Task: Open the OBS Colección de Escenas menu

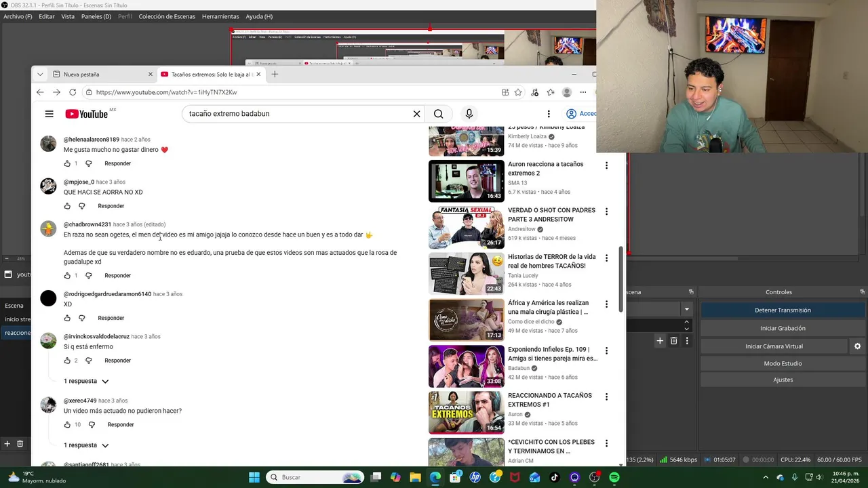Action: pyautogui.click(x=167, y=16)
